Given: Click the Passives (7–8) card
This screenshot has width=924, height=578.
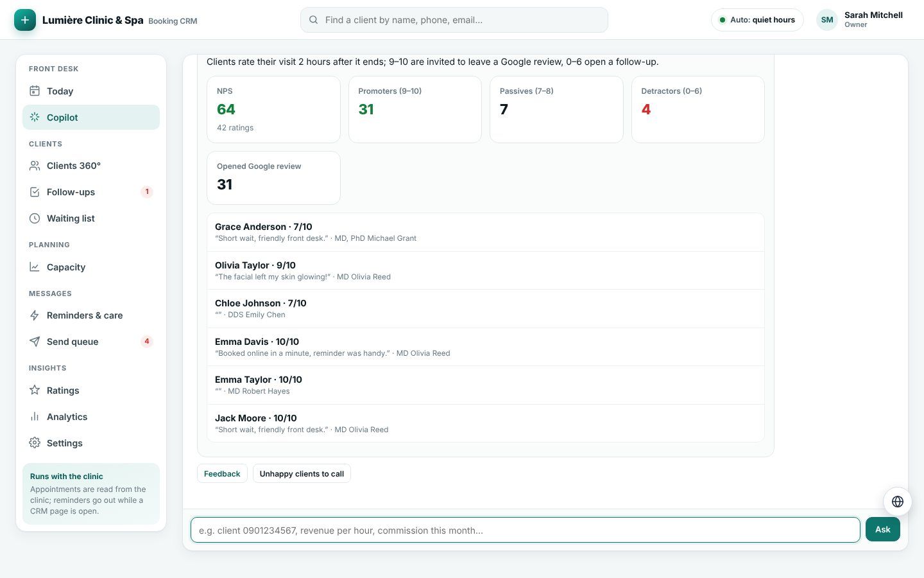Looking at the screenshot, I should point(556,110).
